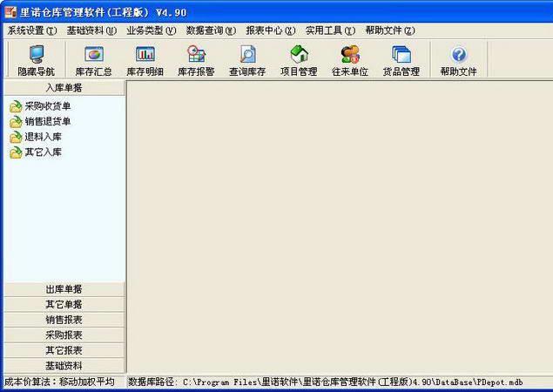Click the folder icon beside 其它入库
The image size is (553, 392).
click(16, 152)
